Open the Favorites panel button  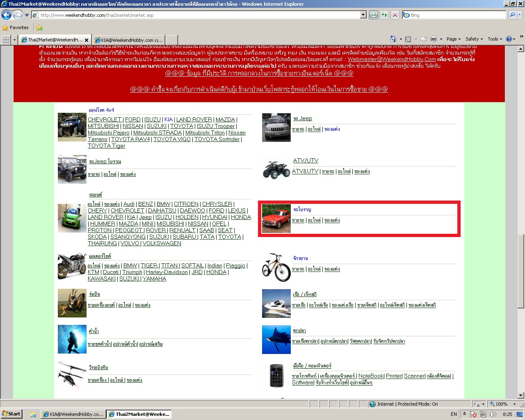(16, 27)
